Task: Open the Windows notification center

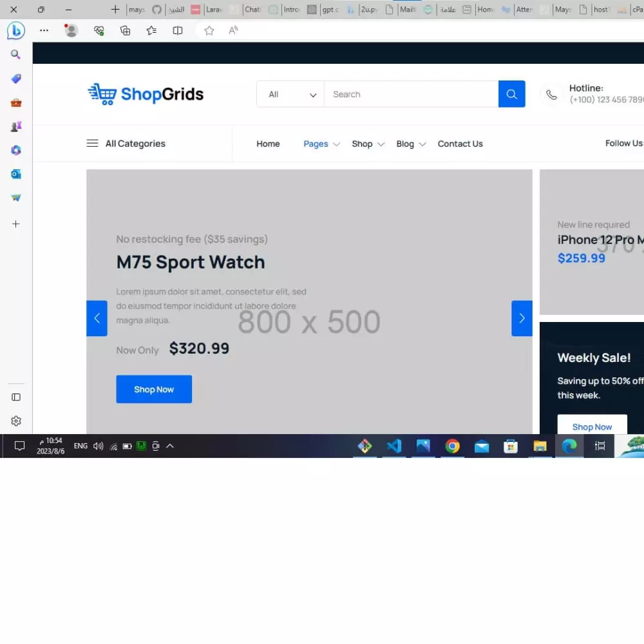Action: 19,446
